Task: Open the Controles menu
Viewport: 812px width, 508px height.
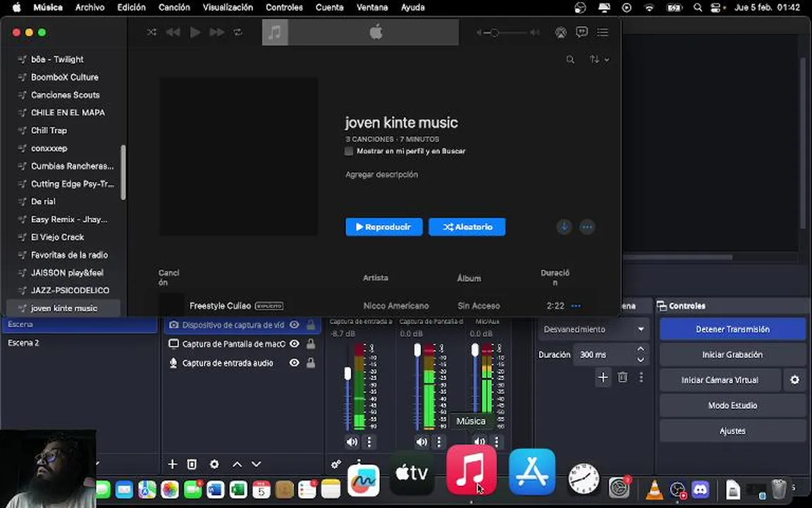Action: pyautogui.click(x=284, y=7)
